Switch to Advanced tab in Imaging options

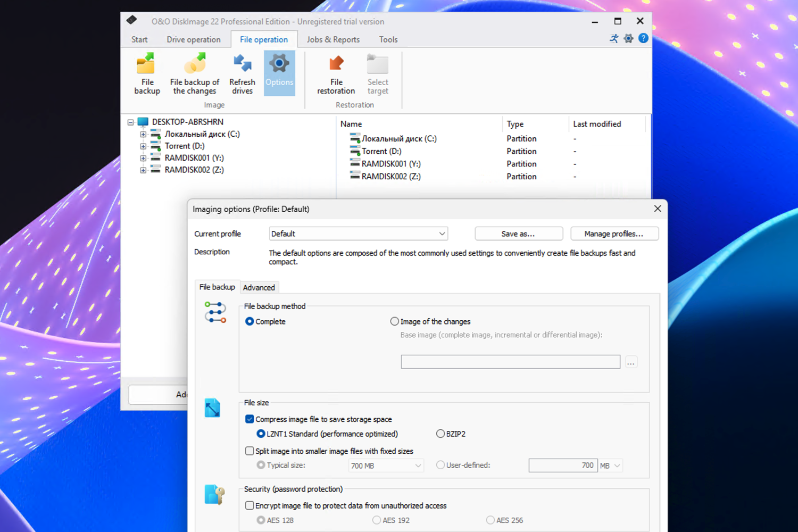pyautogui.click(x=259, y=287)
